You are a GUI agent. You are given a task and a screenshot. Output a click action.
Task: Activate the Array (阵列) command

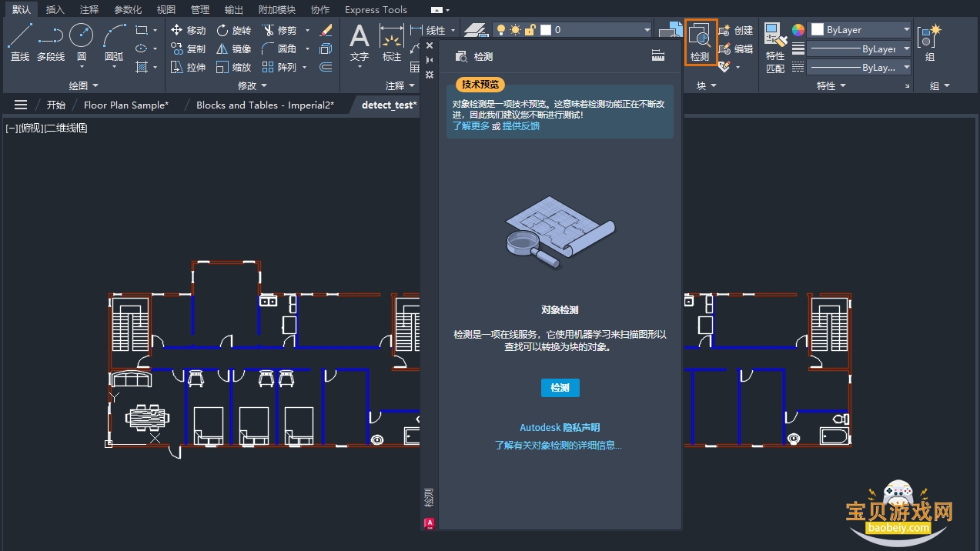279,67
